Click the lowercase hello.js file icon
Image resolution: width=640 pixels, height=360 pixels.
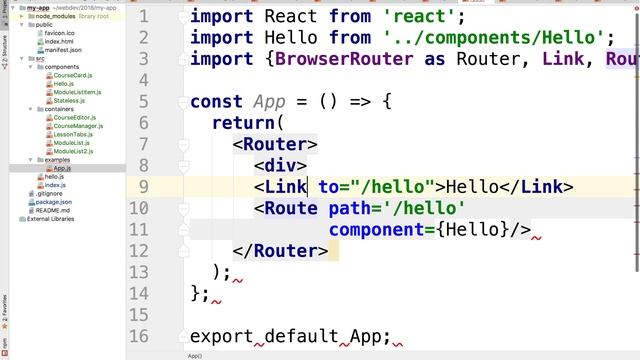(40, 177)
